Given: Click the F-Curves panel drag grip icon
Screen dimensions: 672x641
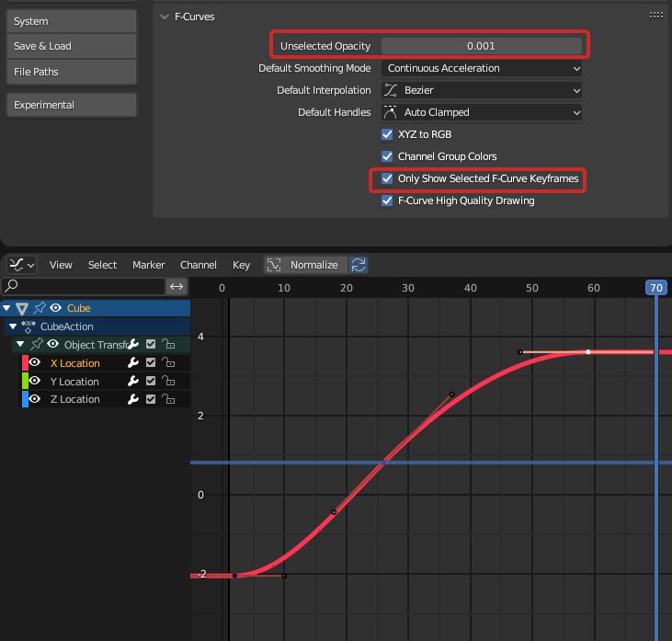Looking at the screenshot, I should coord(656,16).
